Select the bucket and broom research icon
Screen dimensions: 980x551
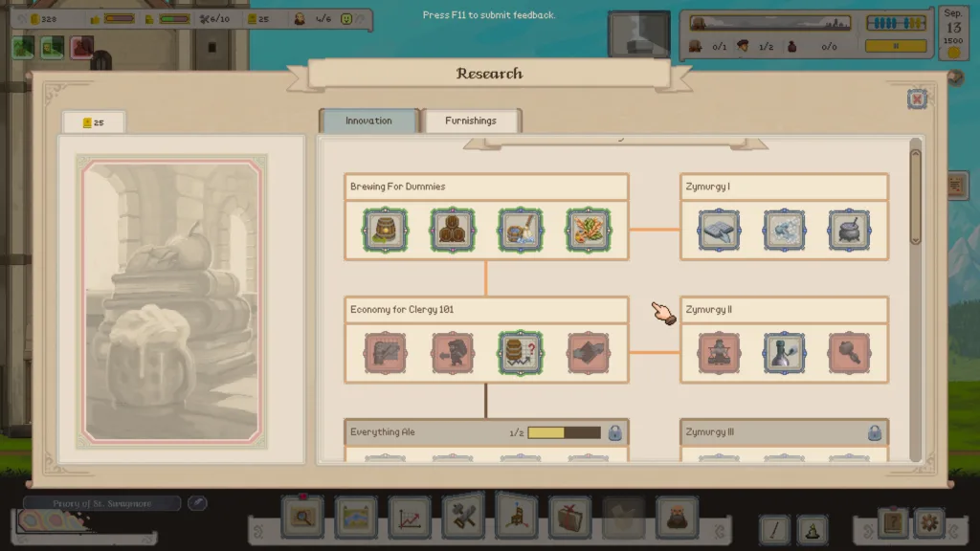point(521,230)
